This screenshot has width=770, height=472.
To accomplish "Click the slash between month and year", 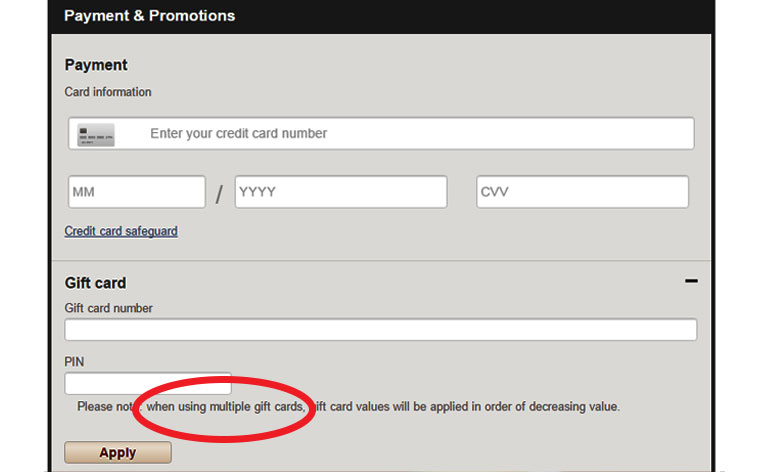I will coord(219,194).
